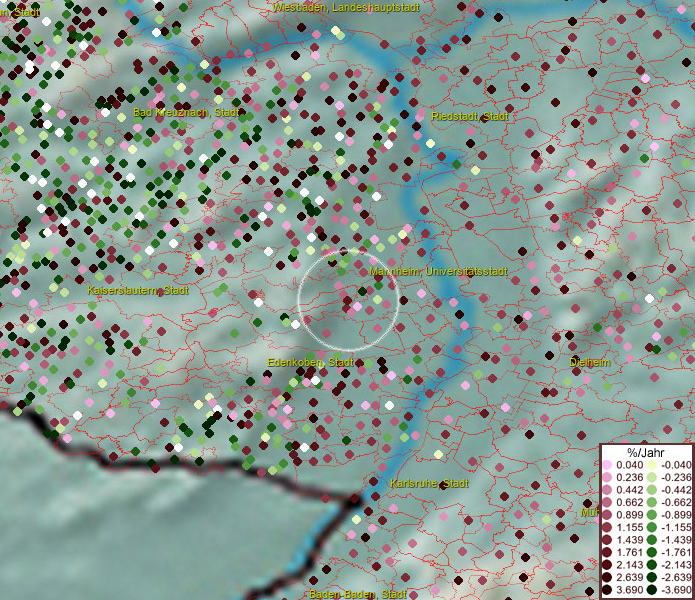695x600 pixels.
Task: Click the Bad Kreuznach, Stadt label
Action: click(x=186, y=112)
